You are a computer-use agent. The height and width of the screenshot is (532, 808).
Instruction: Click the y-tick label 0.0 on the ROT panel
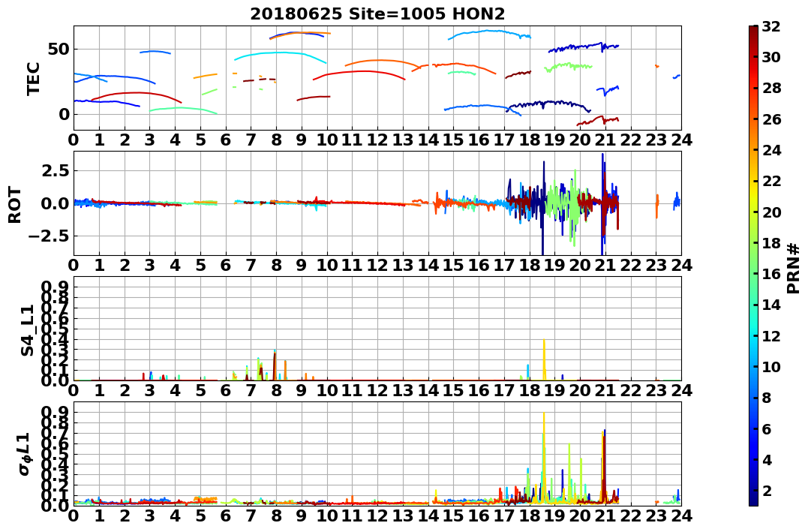click(56, 203)
